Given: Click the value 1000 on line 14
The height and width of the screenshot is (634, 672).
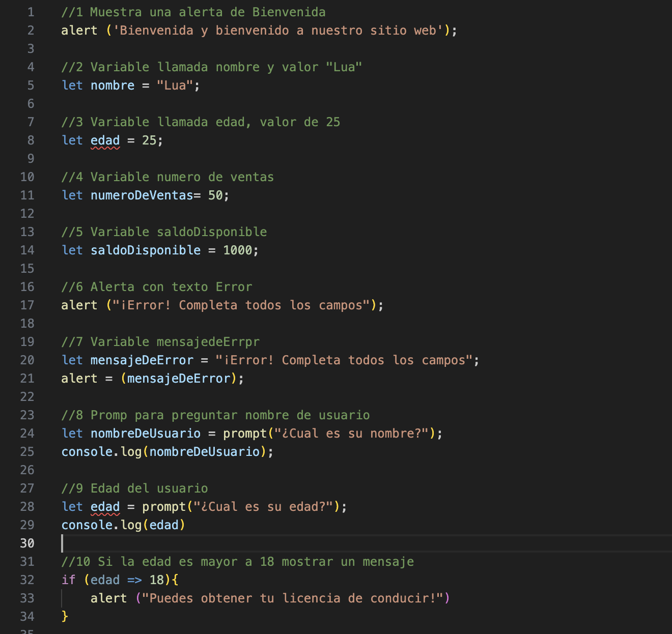Looking at the screenshot, I should (x=238, y=250).
